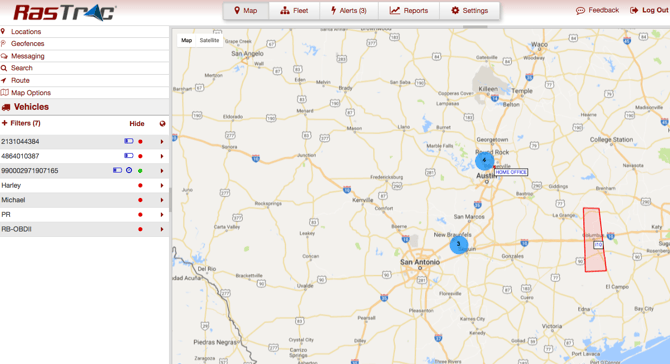Click the cluster of 3 near Seguin

pos(458,244)
